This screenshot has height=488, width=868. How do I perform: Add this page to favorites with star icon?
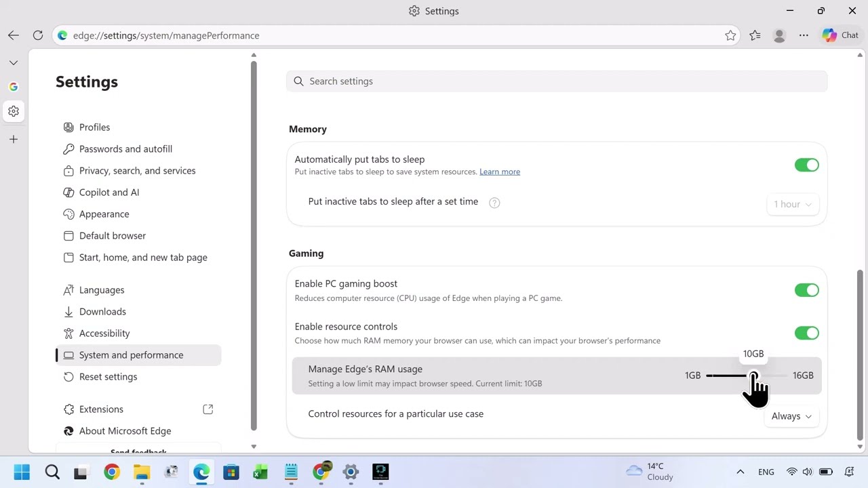(x=730, y=35)
